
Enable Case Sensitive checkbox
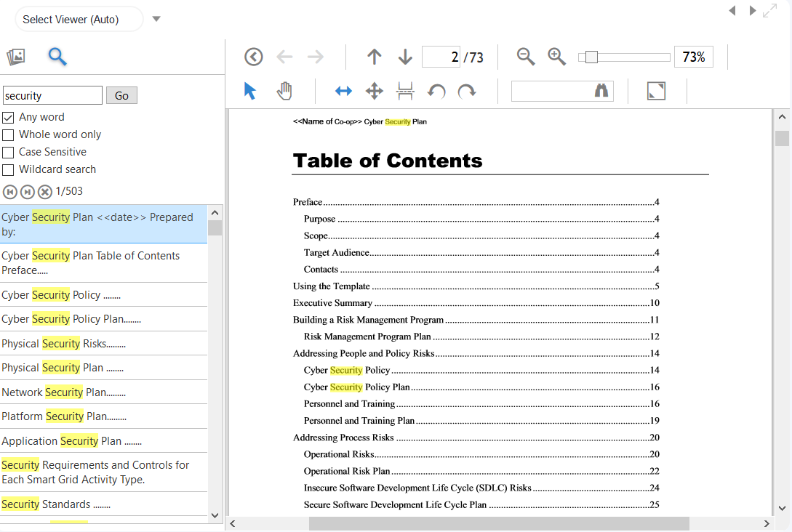8,153
